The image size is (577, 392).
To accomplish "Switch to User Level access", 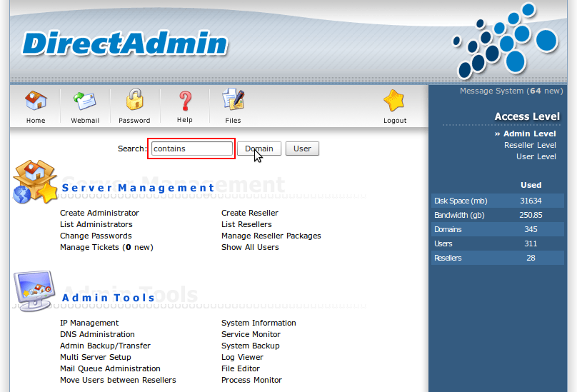I will [536, 156].
